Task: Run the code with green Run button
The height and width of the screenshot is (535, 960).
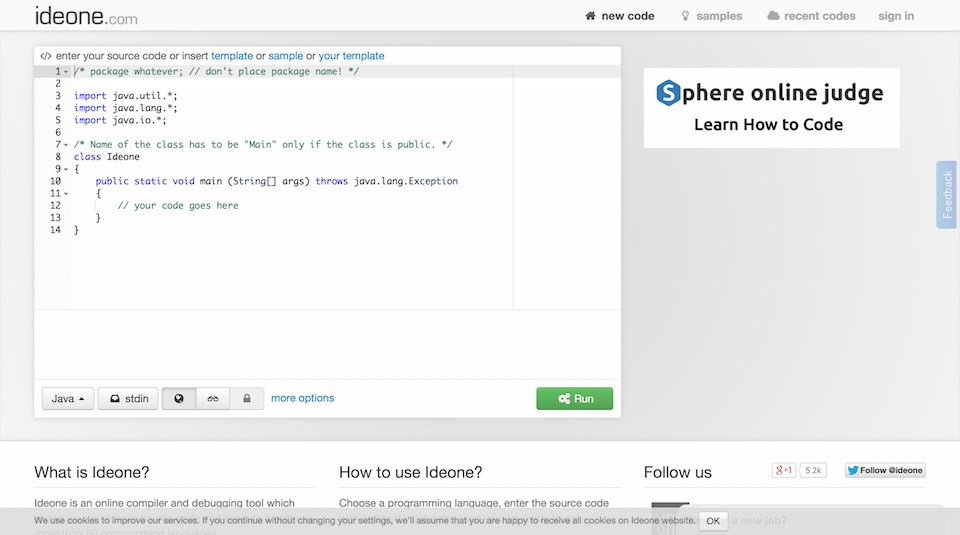Action: (574, 398)
